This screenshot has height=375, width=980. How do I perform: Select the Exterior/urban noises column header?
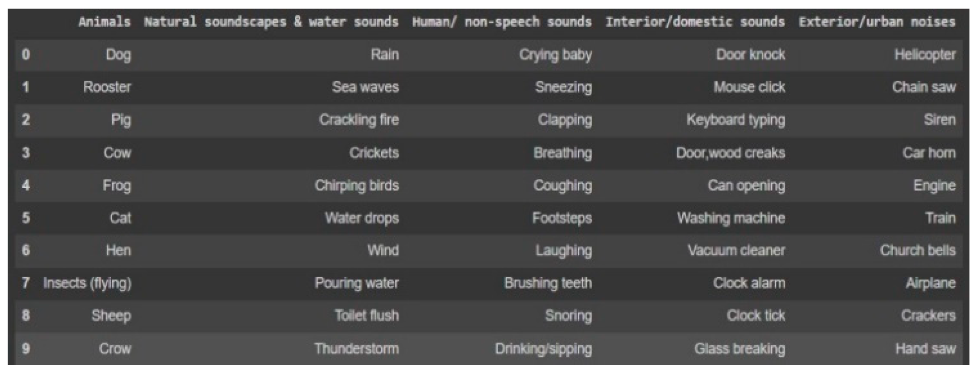(876, 22)
